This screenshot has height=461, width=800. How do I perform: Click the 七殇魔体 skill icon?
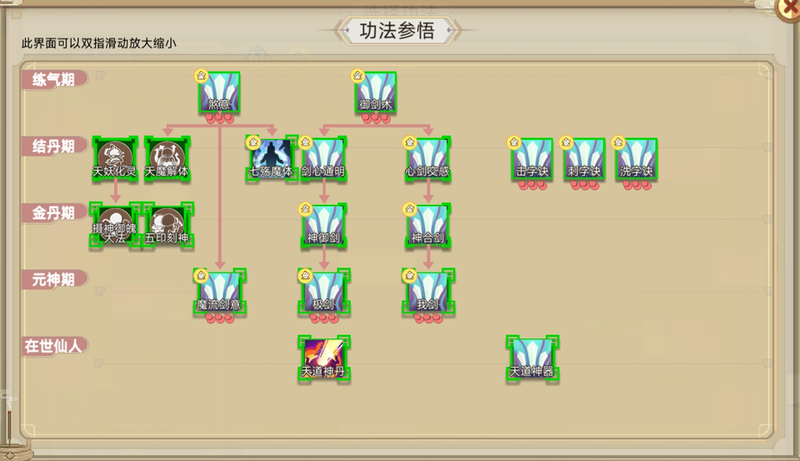coord(272,159)
